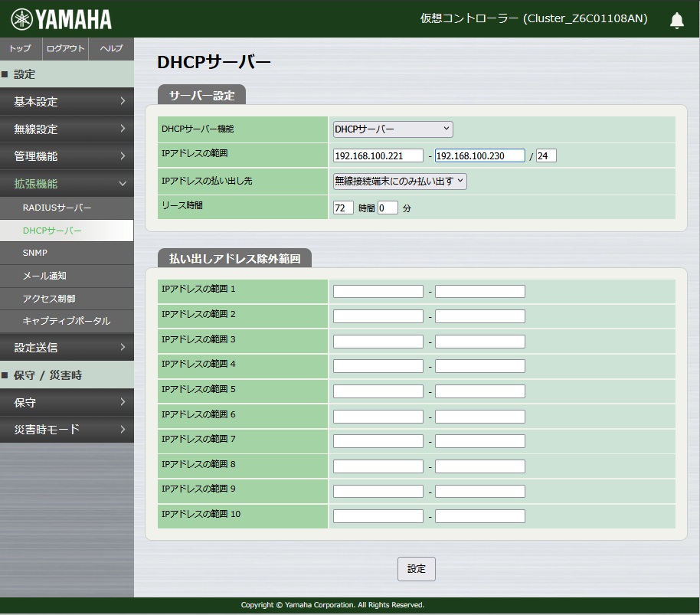
Task: Expand the 無線設定 menu
Action: 67,129
